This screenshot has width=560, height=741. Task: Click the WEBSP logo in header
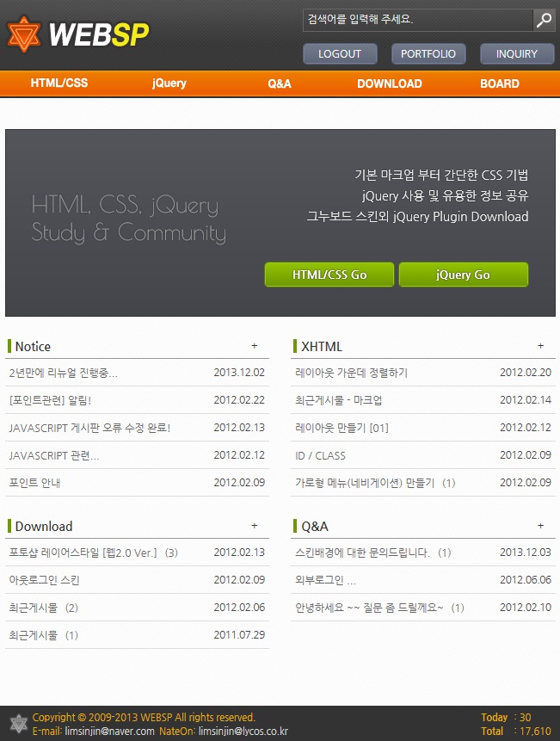pos(78,34)
